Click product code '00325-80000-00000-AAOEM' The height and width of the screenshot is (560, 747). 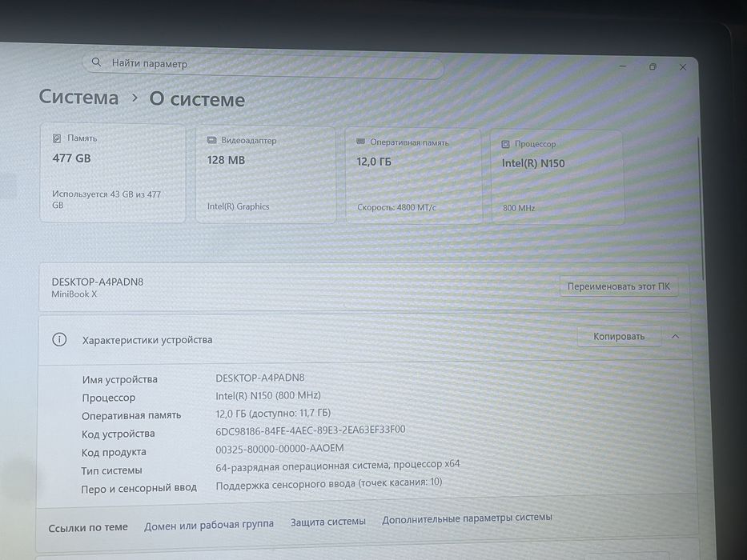coord(279,449)
